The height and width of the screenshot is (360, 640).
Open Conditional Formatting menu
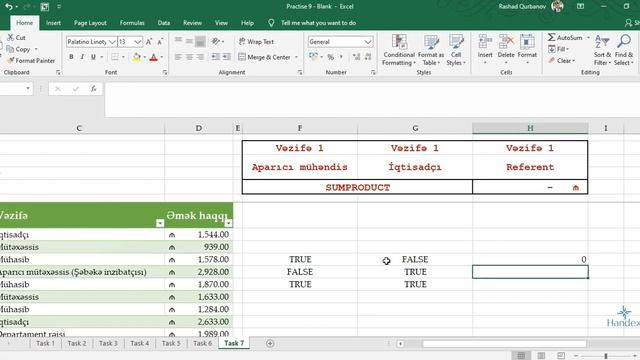399,50
